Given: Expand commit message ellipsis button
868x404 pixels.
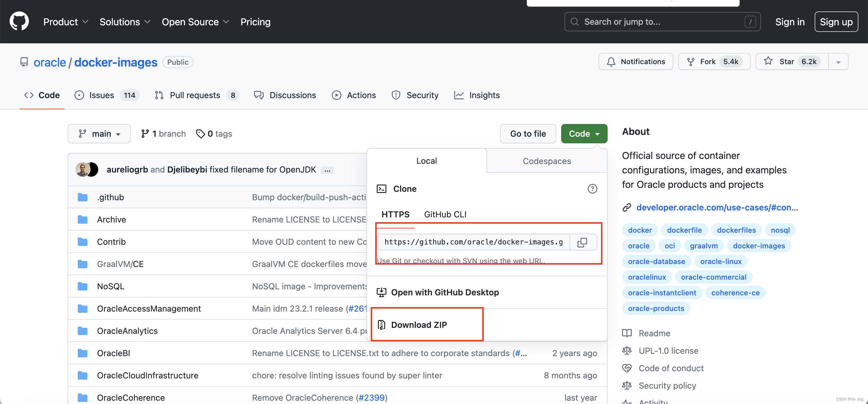Looking at the screenshot, I should (327, 170).
